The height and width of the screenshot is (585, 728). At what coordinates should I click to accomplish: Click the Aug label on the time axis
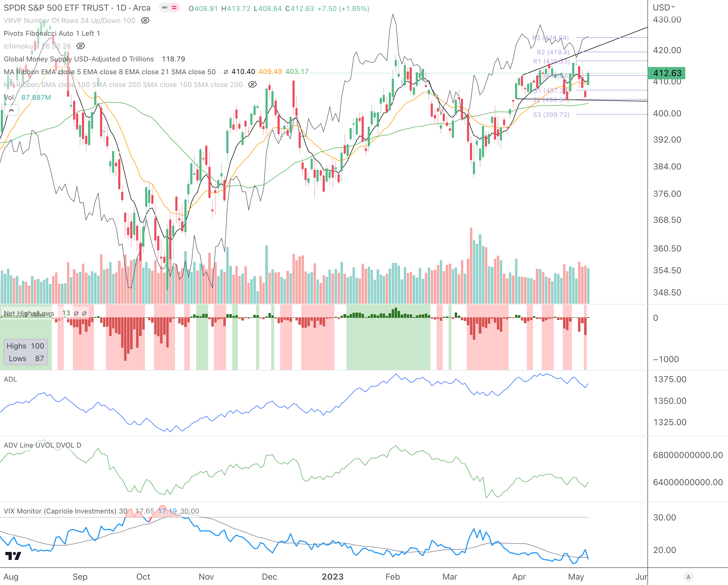11,577
